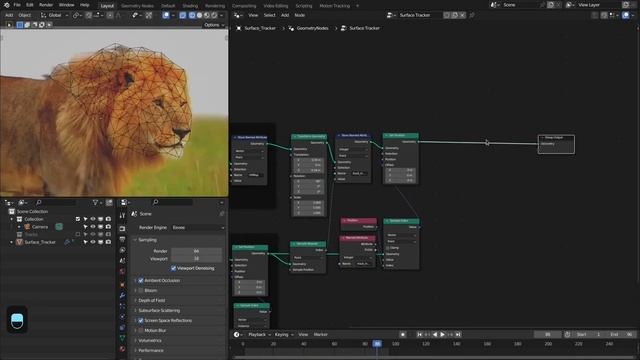Click the View Layer name field
The height and width of the screenshot is (360, 640).
click(598, 5)
